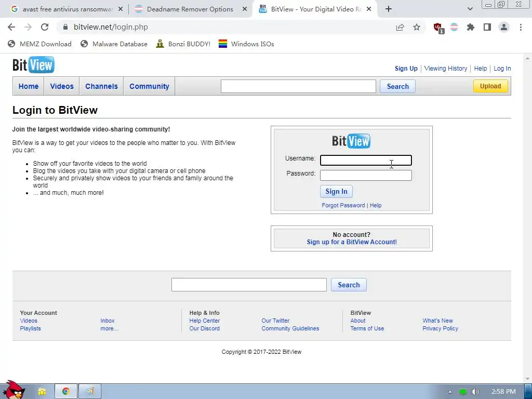Reload the BitView page
The width and height of the screenshot is (532, 399).
[x=45, y=27]
